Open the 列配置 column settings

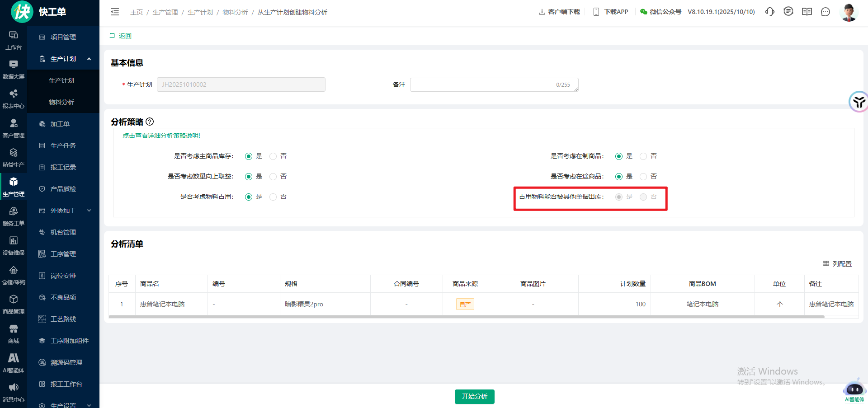[x=837, y=264]
